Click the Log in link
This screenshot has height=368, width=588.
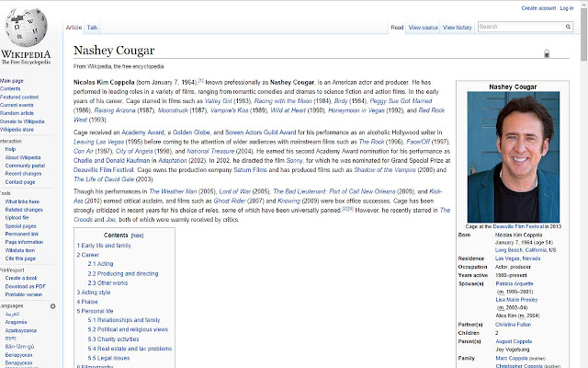[x=567, y=8]
